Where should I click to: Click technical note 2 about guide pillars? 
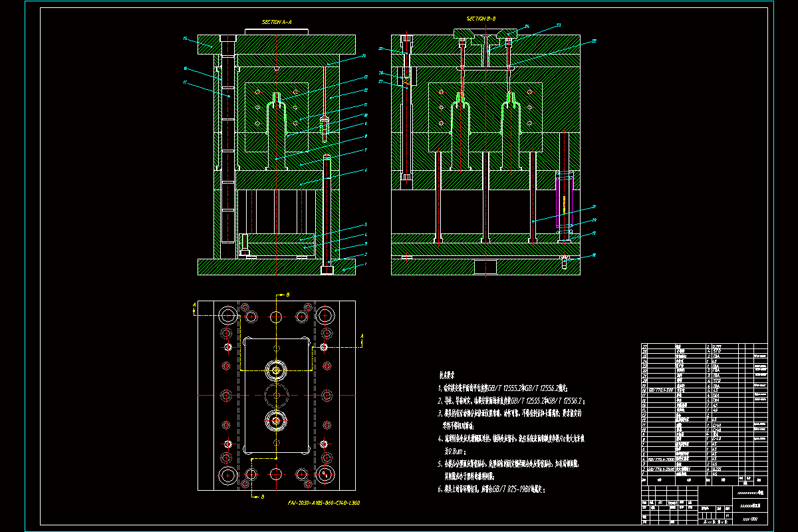[x=511, y=401]
